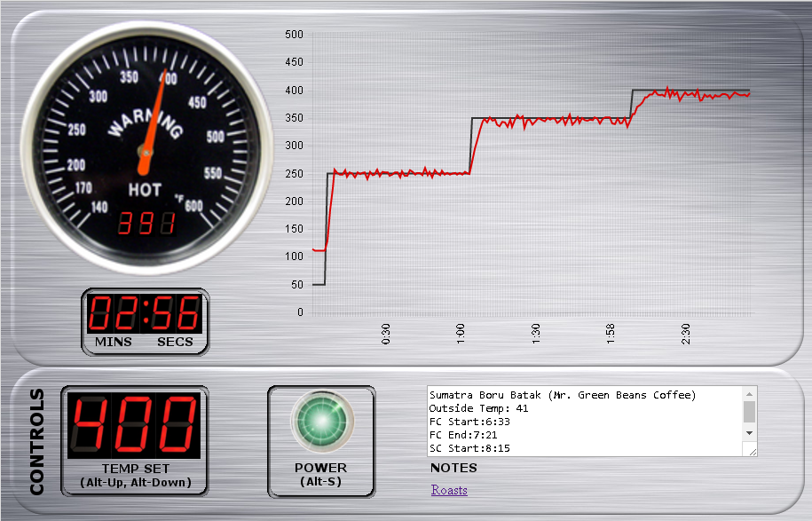Image resolution: width=812 pixels, height=521 pixels.
Task: Click the MINS digits on the timer
Action: tap(114, 313)
